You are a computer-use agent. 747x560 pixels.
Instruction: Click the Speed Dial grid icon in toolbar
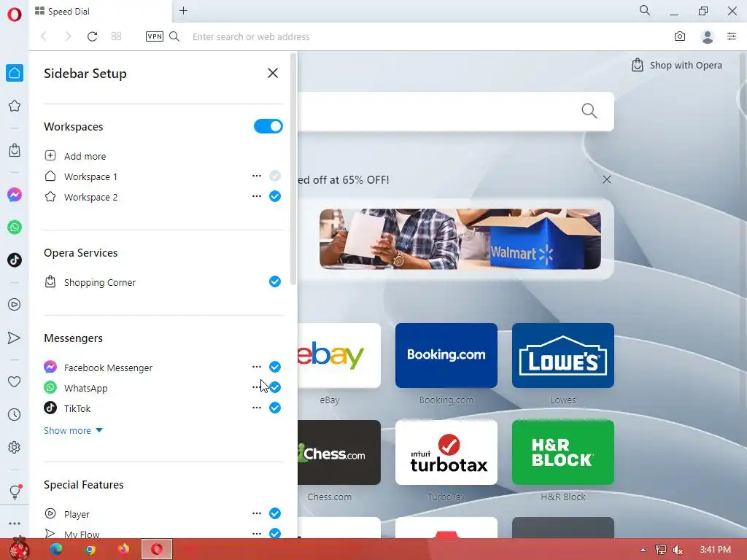click(x=116, y=36)
